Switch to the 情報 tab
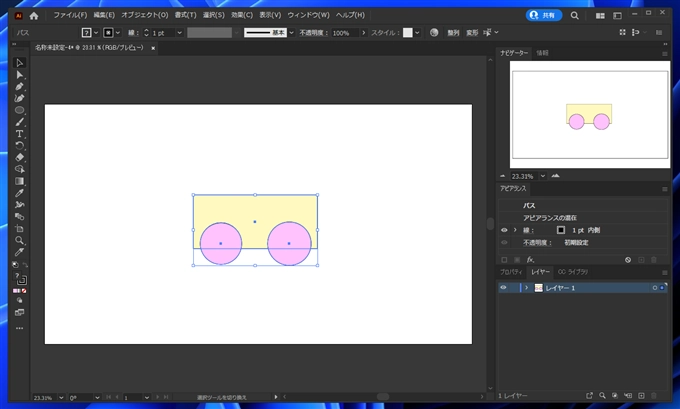The image size is (680, 409). click(543, 53)
